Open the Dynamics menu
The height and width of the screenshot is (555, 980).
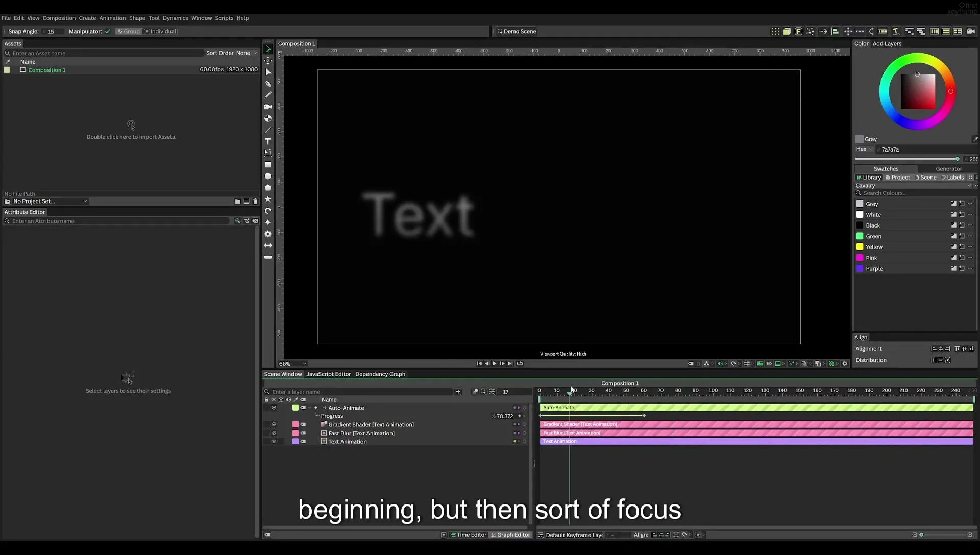point(175,18)
